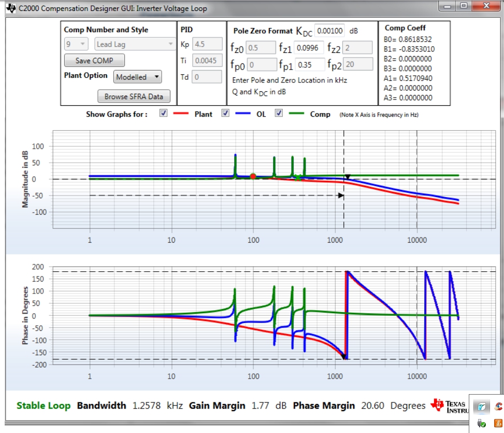Select the fz1 frequency input field
504x433 pixels.
[x=308, y=48]
